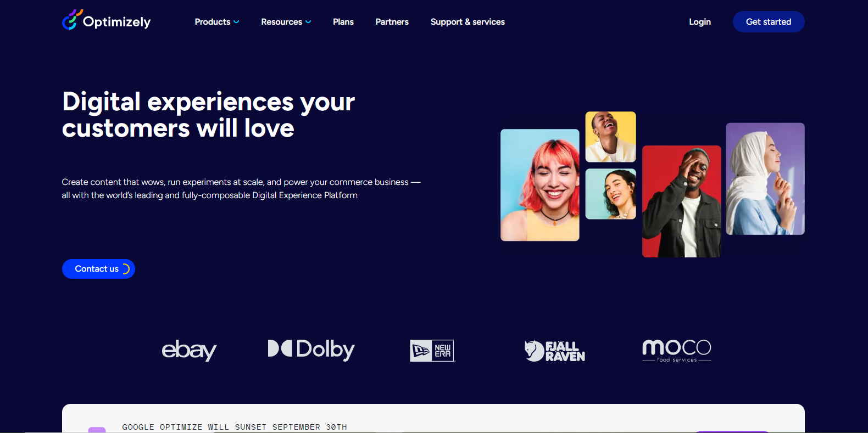The height and width of the screenshot is (433, 868).
Task: Select the laughing woman on yellow photo
Action: [x=611, y=137]
